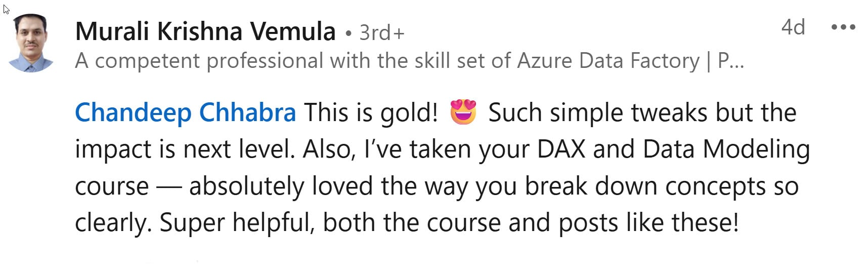Click "A competent professional" in the headline
Viewport: 868px width, 267px height.
point(199,61)
